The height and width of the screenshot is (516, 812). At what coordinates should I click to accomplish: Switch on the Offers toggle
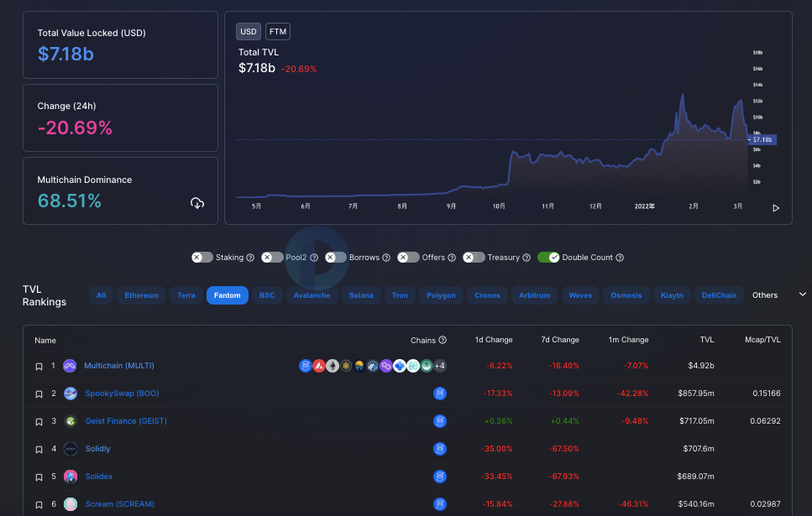408,258
